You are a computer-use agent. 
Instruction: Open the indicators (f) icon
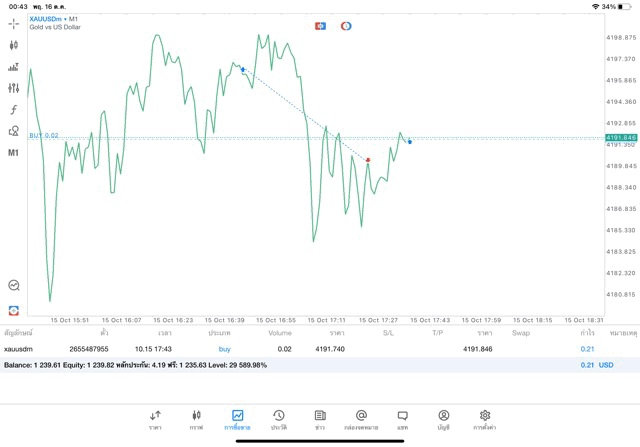pyautogui.click(x=14, y=109)
